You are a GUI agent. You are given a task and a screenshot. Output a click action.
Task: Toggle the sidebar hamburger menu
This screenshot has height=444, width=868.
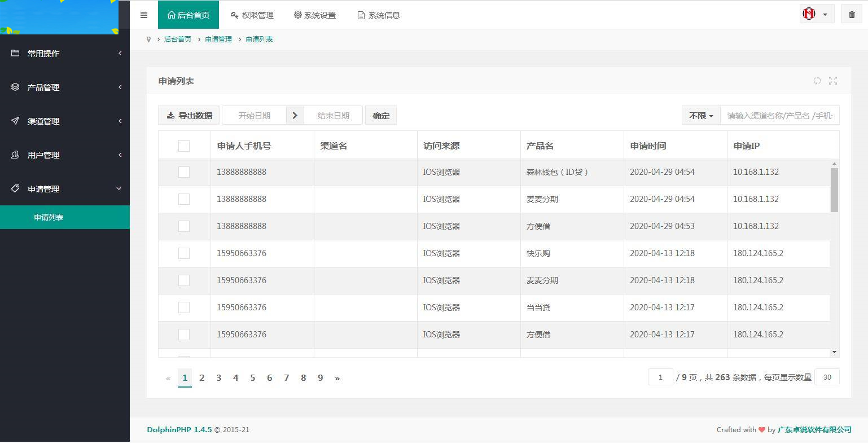click(143, 15)
